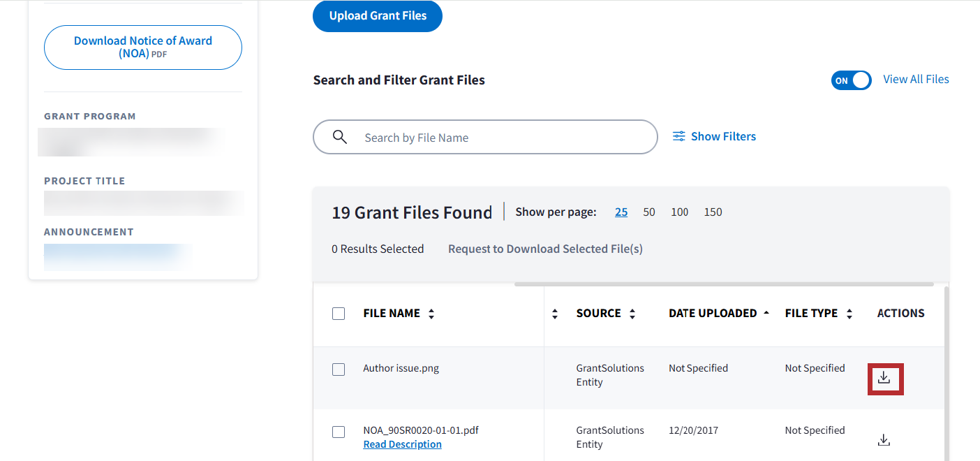The width and height of the screenshot is (980, 461).
Task: Download Notice of Award PDF
Action: click(x=143, y=47)
